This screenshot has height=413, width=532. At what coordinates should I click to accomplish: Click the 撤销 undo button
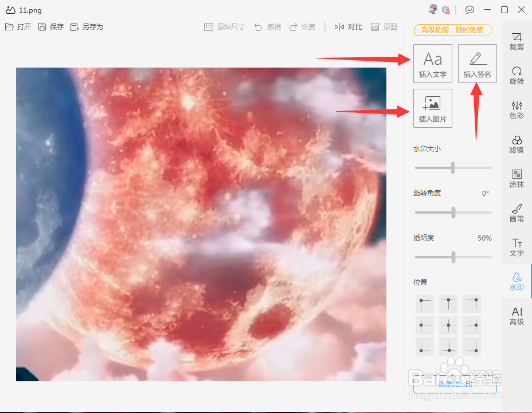click(267, 27)
